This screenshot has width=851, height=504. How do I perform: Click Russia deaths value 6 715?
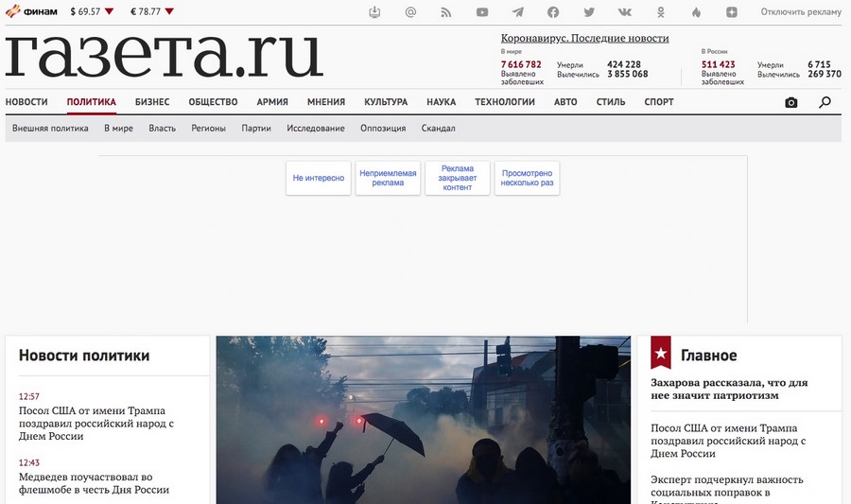click(x=819, y=64)
